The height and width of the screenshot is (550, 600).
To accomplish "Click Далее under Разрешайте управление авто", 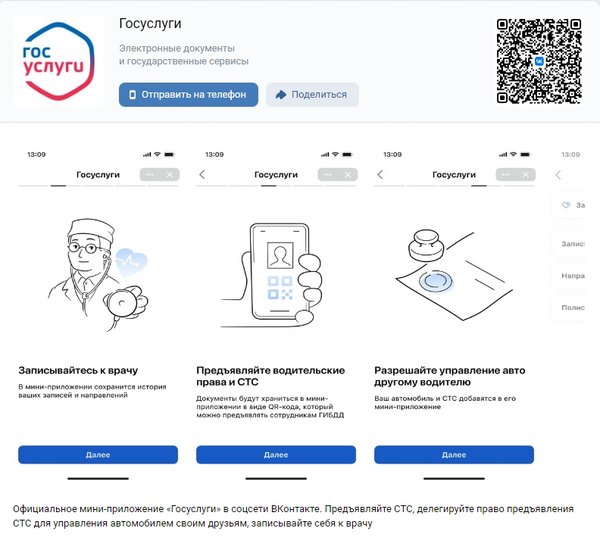I will [x=454, y=455].
